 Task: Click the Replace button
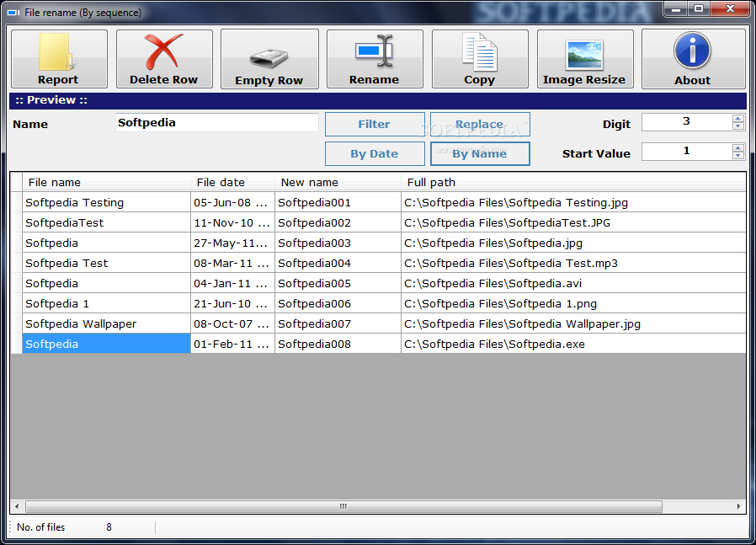point(480,125)
